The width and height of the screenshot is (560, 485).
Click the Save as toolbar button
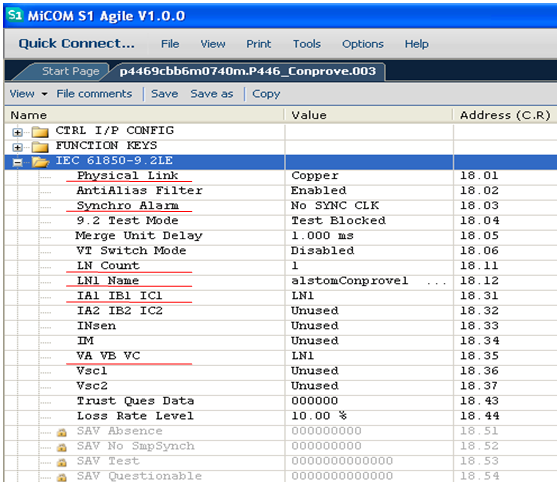pyautogui.click(x=212, y=94)
